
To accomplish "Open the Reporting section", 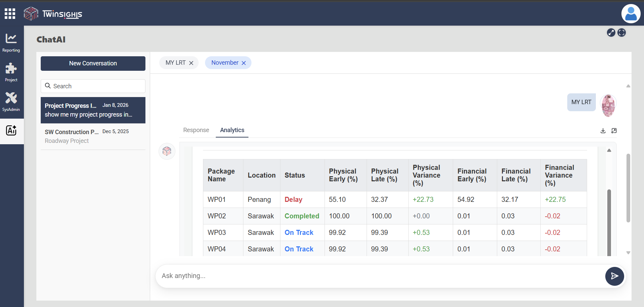I will pyautogui.click(x=11, y=42).
